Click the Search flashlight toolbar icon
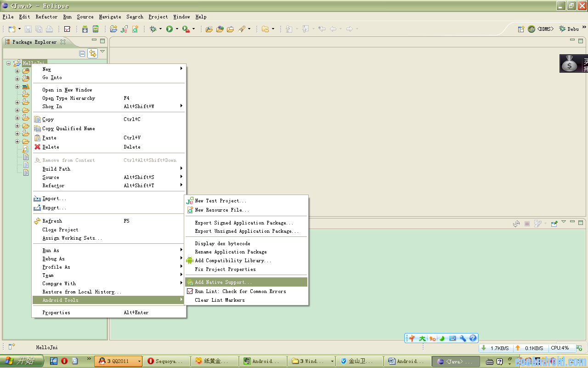Image resolution: width=588 pixels, height=368 pixels. pyautogui.click(x=242, y=29)
